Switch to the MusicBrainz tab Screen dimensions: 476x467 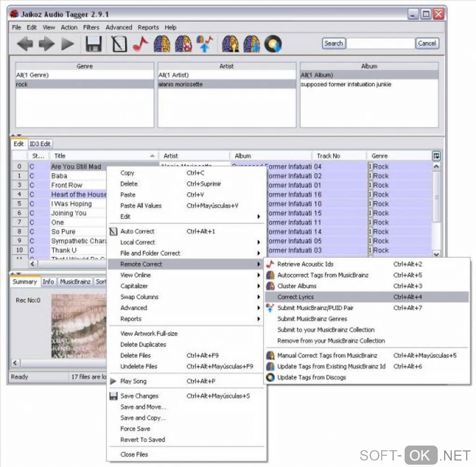pos(75,282)
